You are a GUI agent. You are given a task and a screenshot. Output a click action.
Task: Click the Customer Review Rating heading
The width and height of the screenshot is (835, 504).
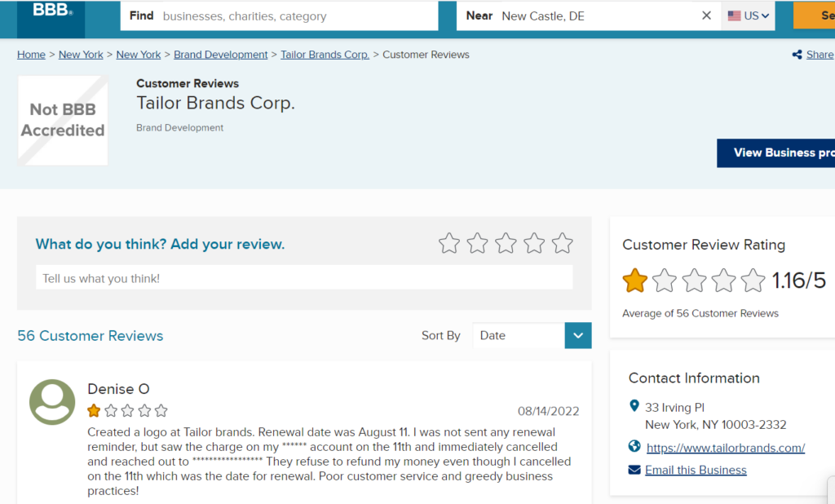(x=704, y=245)
